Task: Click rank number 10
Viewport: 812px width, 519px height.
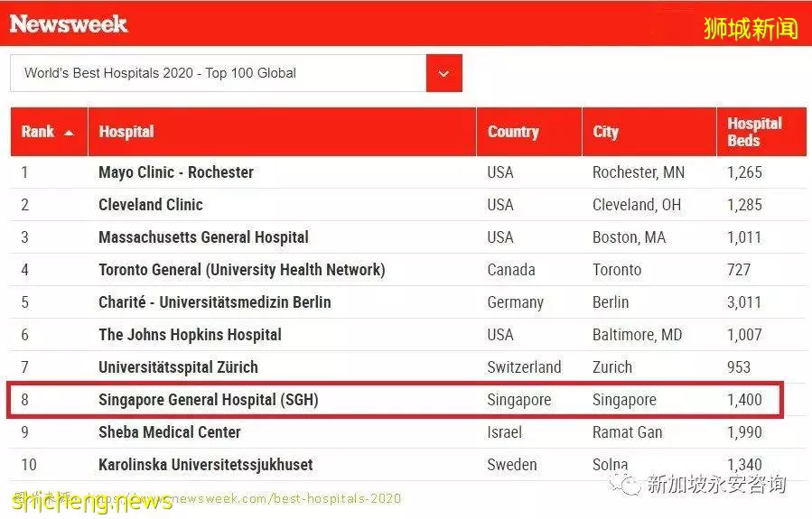Action: tap(29, 465)
